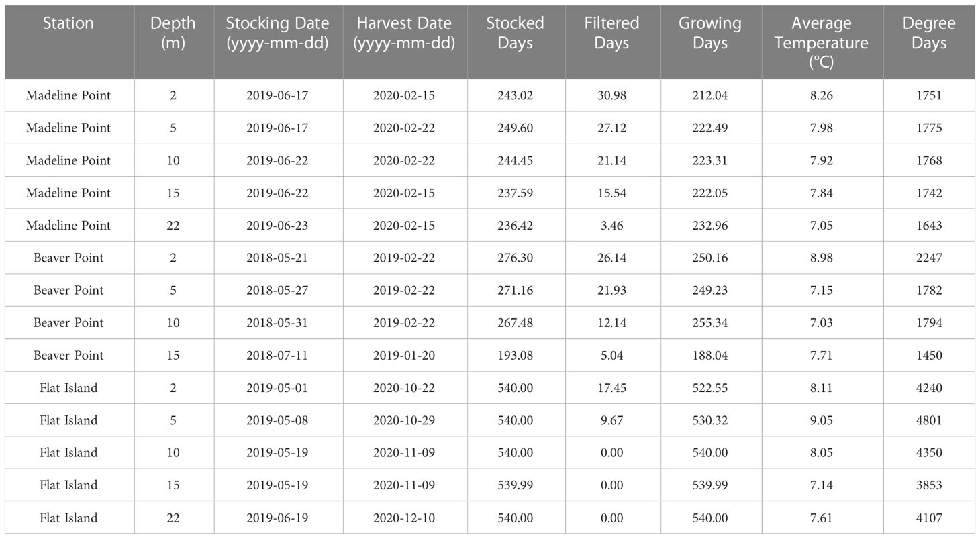Click the Station column header

click(x=68, y=23)
